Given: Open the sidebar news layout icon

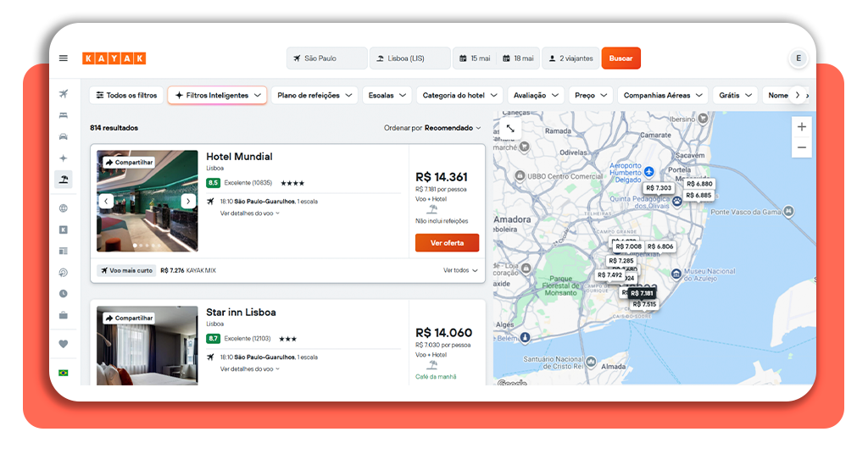Looking at the screenshot, I should point(64,251).
